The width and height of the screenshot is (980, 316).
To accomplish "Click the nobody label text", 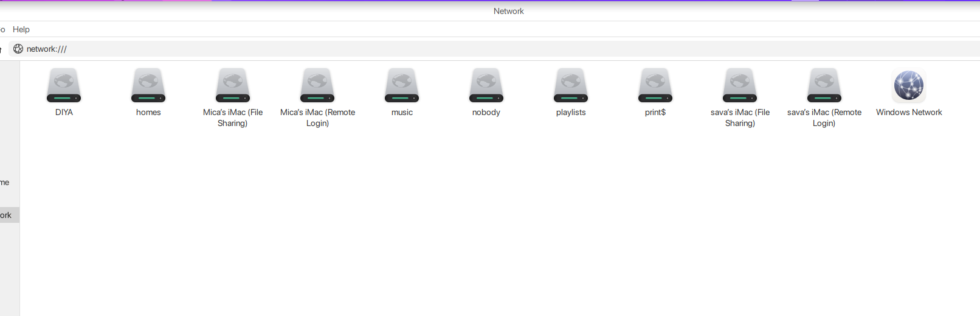I will click(x=486, y=113).
